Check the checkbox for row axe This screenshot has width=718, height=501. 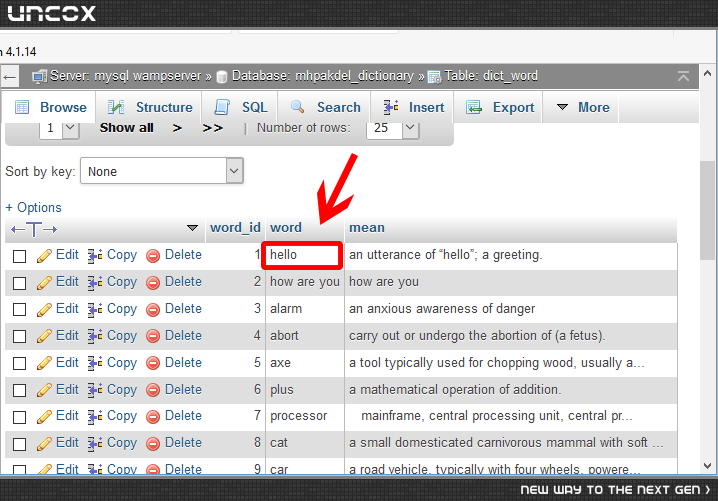(x=19, y=364)
